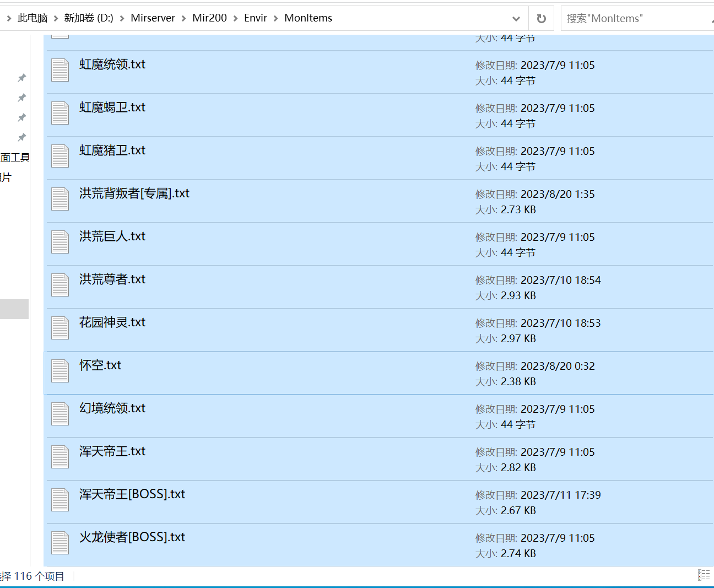Screen dimensions: 714x588
Task: Click the size value 2.93 KB
Action: point(518,295)
